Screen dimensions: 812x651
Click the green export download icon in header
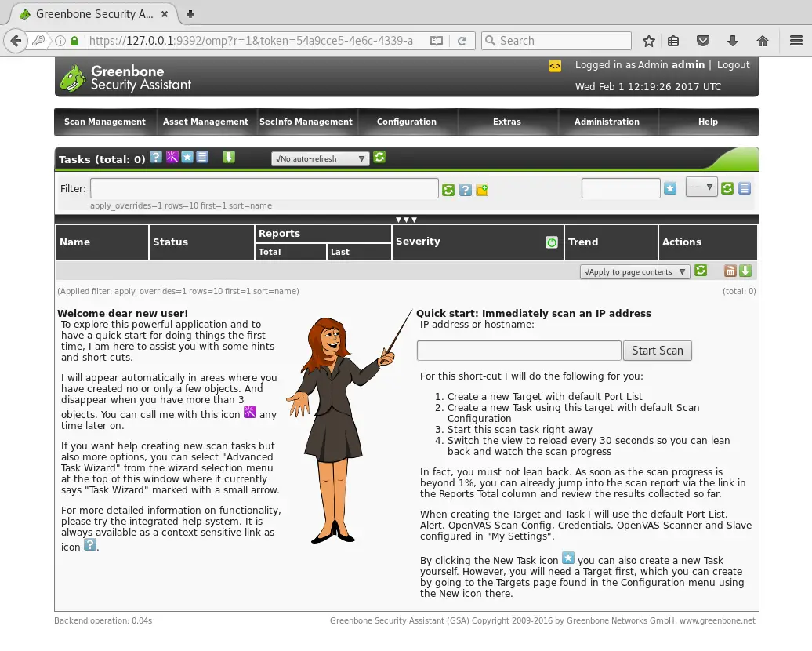click(228, 157)
